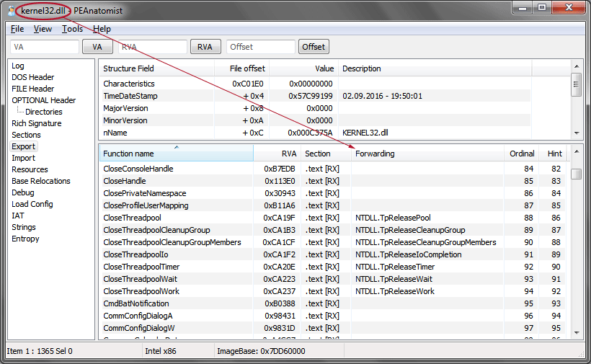The image size is (591, 364).
Task: Sort by Section column header
Action: coord(326,154)
